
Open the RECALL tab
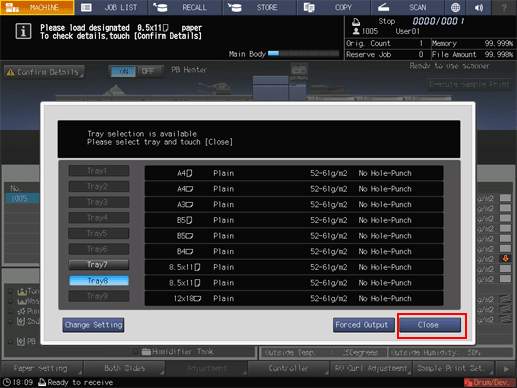185,7
